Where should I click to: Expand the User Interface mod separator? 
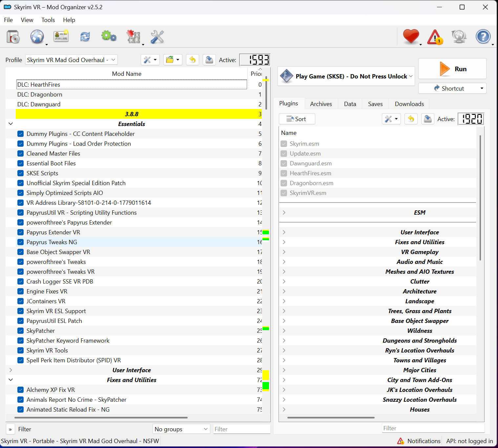pos(10,370)
